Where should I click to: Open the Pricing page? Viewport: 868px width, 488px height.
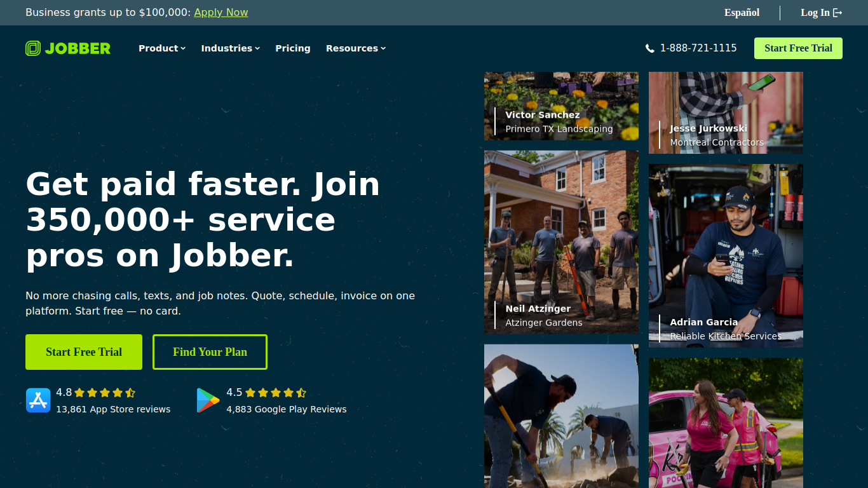point(293,48)
